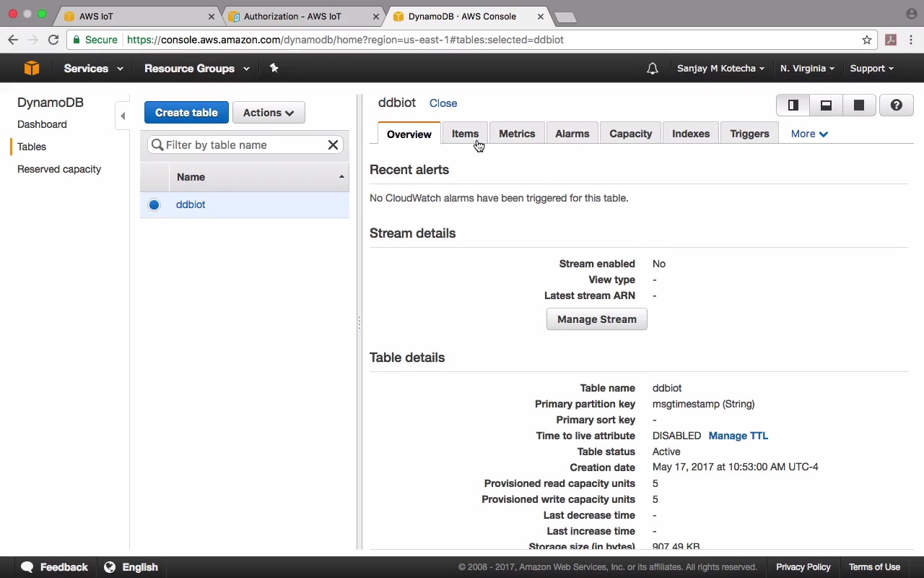Screen dimensions: 924x578
Task: Open the Indexes tab
Action: [691, 134]
